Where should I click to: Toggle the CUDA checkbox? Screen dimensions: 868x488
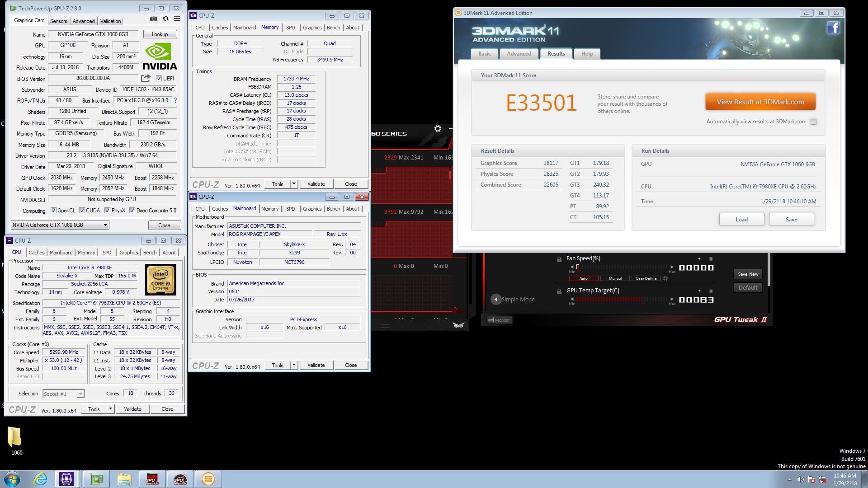point(82,211)
